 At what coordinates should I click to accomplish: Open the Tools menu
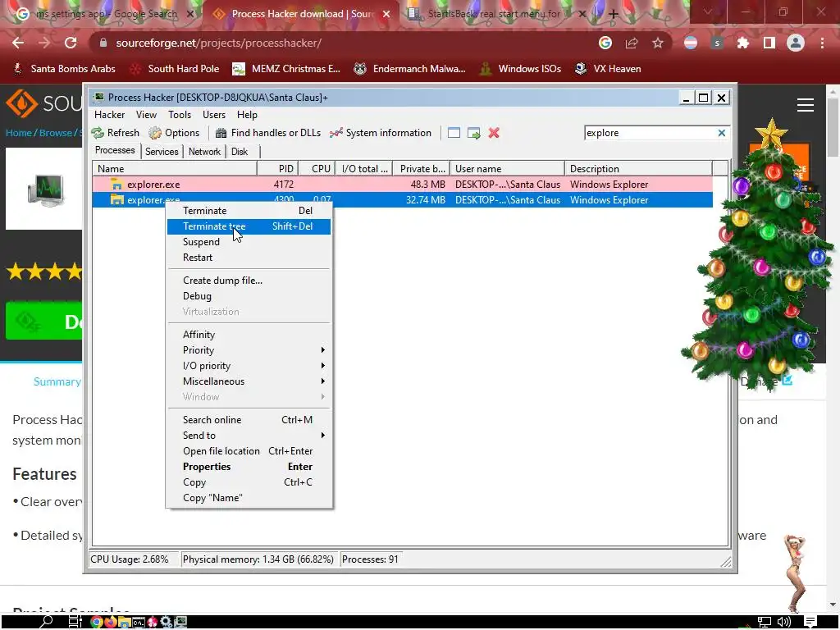(x=180, y=115)
